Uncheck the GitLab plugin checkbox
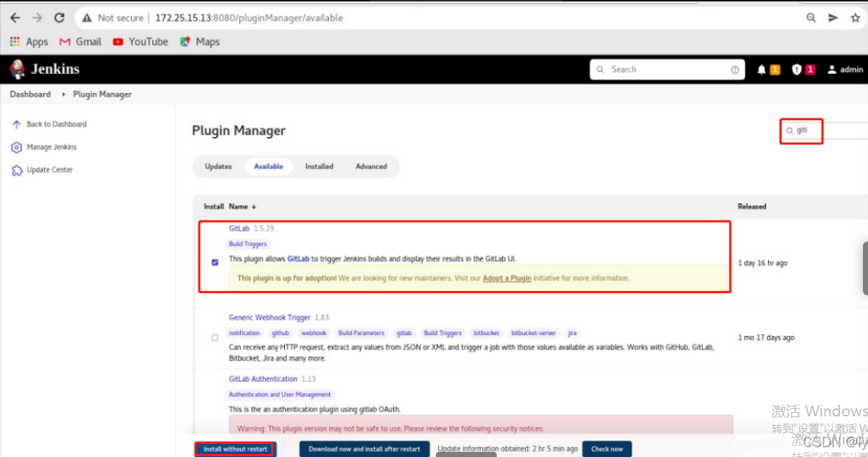Image resolution: width=868 pixels, height=457 pixels. point(215,263)
